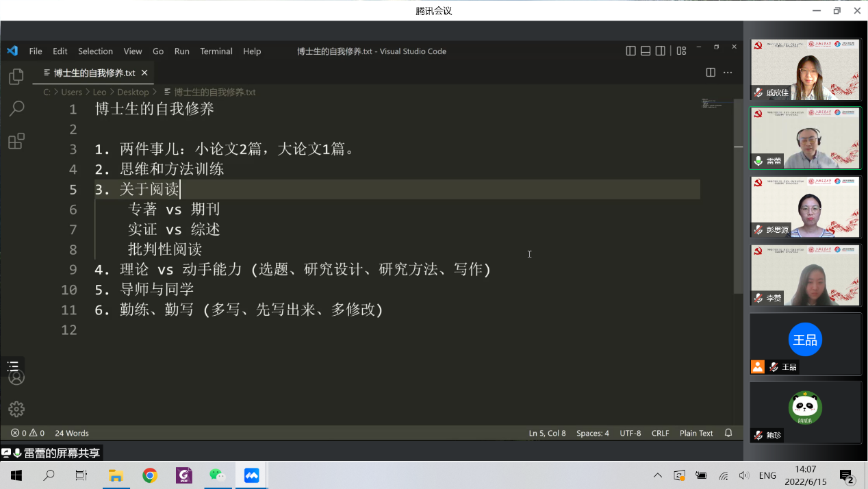Open the Manage gear settings icon

(16, 409)
